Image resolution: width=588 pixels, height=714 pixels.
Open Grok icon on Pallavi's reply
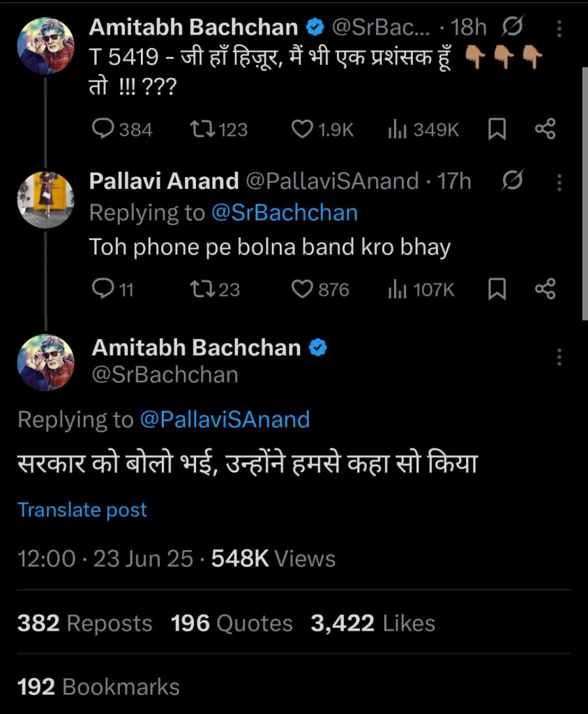[x=513, y=183]
